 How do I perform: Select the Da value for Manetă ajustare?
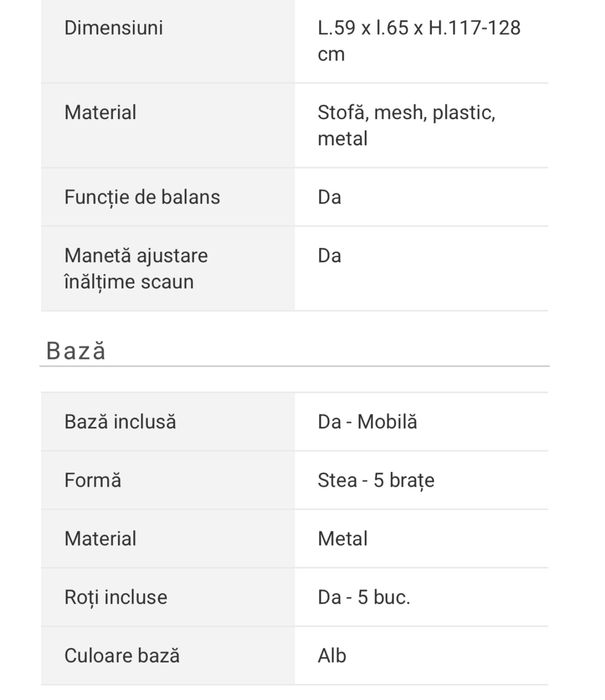click(x=329, y=256)
